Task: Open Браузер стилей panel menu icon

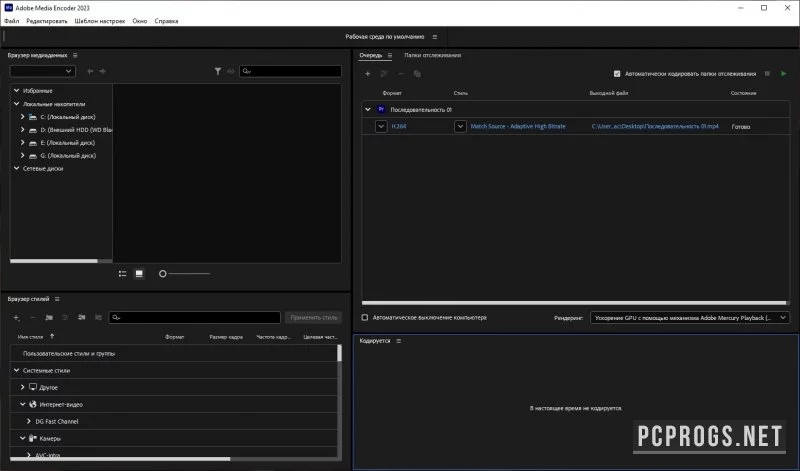Action: pyautogui.click(x=57, y=299)
